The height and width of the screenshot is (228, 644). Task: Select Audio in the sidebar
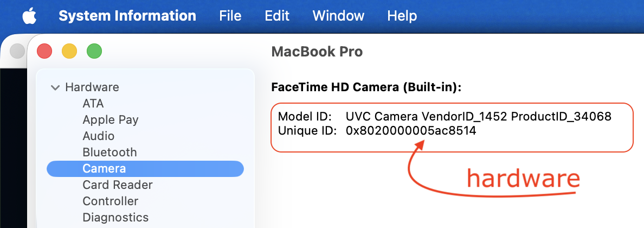[x=99, y=136]
